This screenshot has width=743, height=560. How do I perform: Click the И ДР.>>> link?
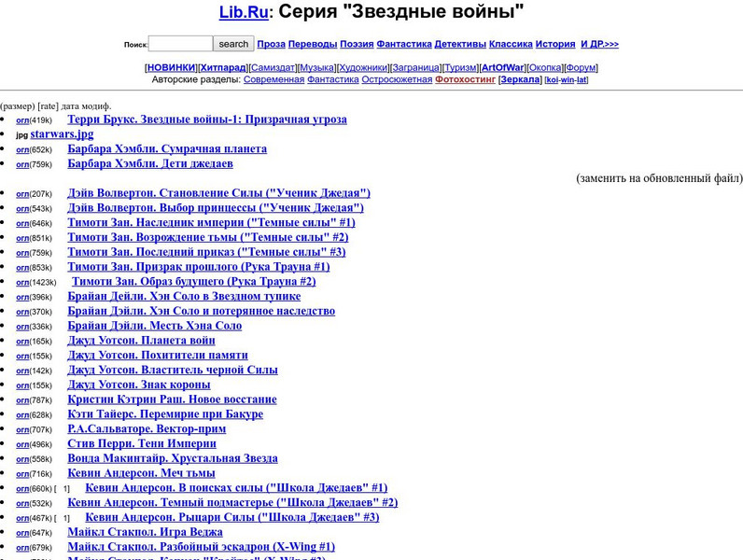tap(600, 44)
